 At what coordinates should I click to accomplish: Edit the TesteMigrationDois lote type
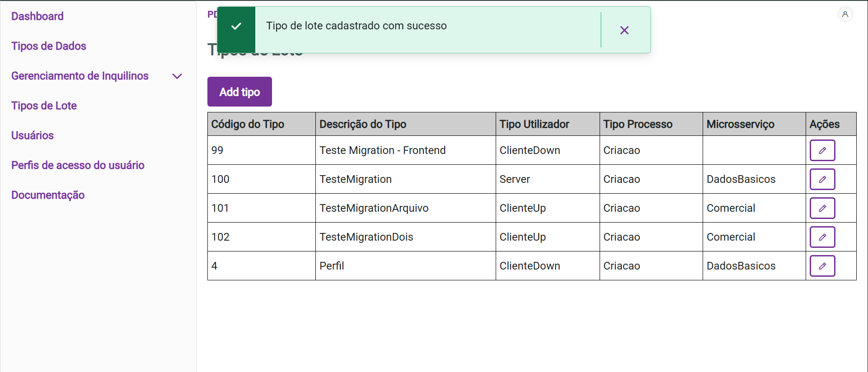822,237
